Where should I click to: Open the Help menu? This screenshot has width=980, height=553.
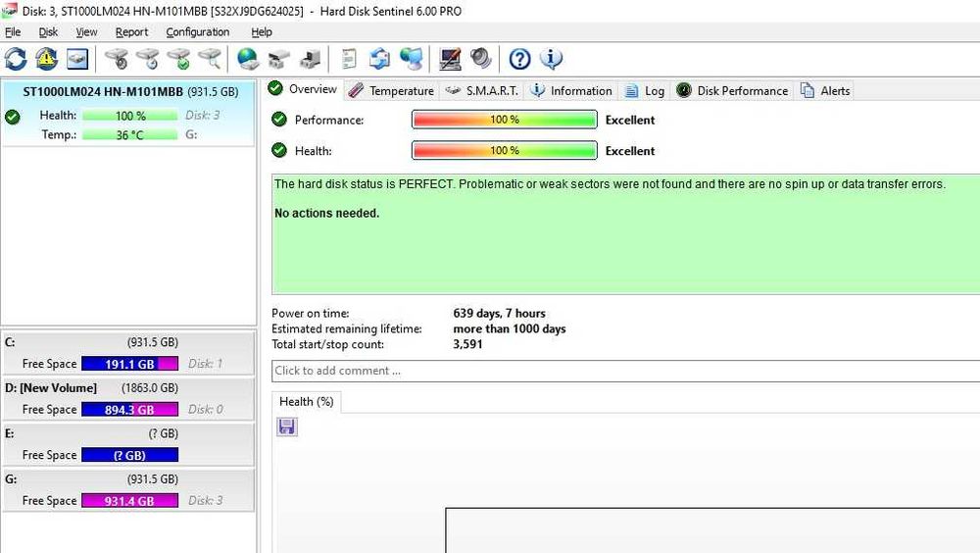click(262, 32)
